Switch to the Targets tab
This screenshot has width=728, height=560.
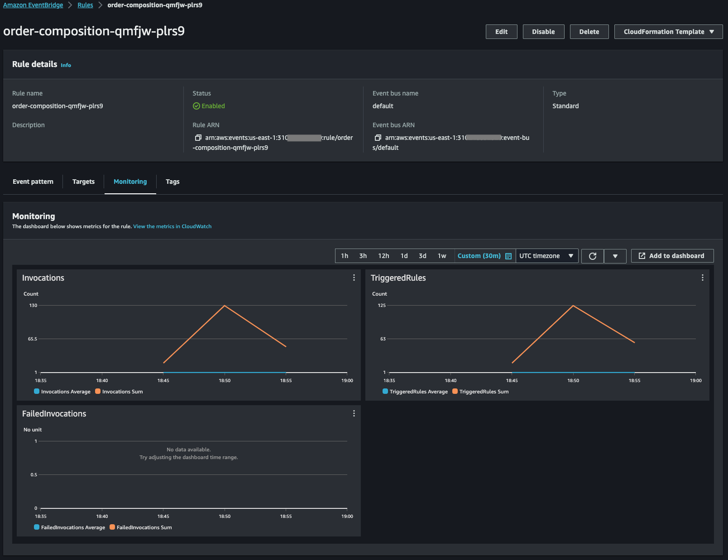(83, 182)
